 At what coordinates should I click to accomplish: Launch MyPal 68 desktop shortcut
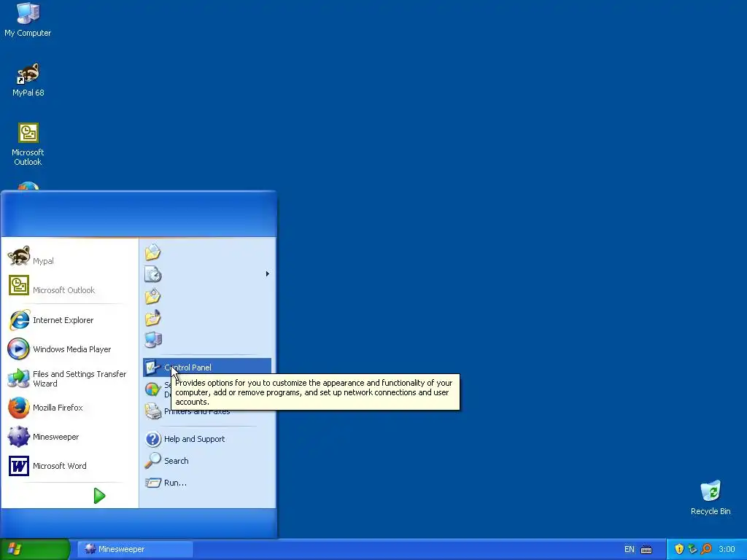pos(28,80)
